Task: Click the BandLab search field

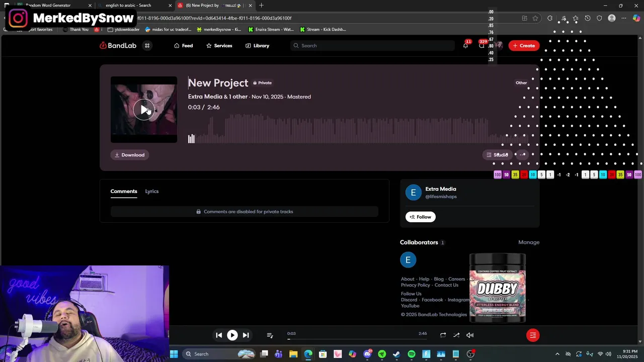Action: coord(372,45)
